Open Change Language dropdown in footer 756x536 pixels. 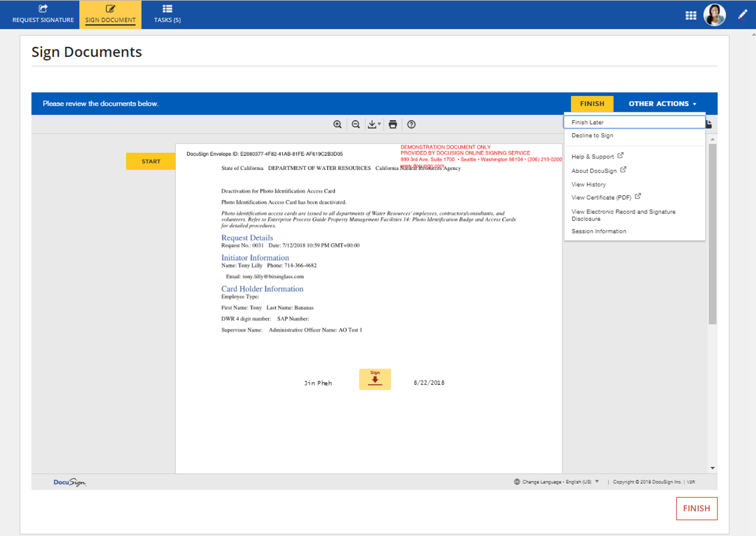556,482
